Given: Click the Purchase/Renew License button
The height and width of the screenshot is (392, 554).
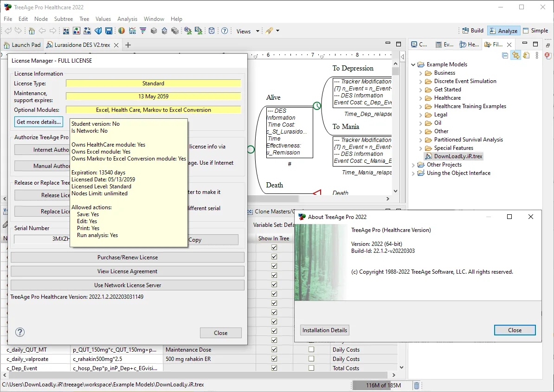Looking at the screenshot, I should click(128, 257).
